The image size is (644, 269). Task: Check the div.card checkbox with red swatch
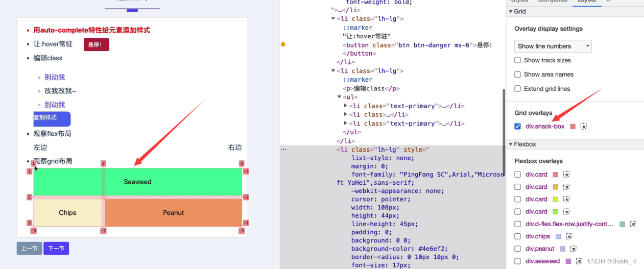(517, 175)
